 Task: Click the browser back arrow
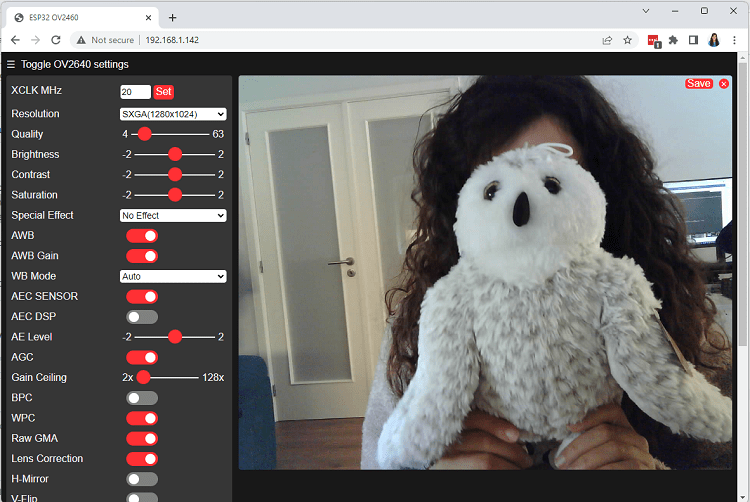[x=15, y=40]
